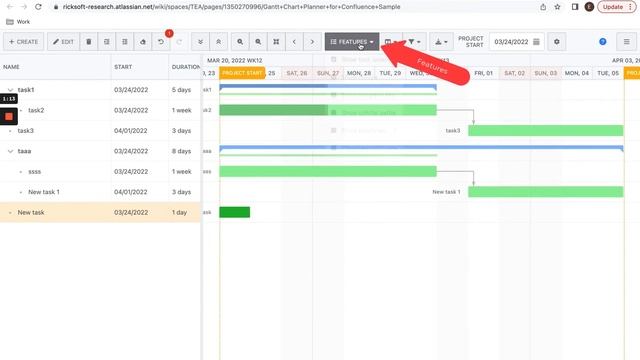Collapse all tasks with double-up chevron
Viewport: 640px width, 360px height.
(x=218, y=42)
